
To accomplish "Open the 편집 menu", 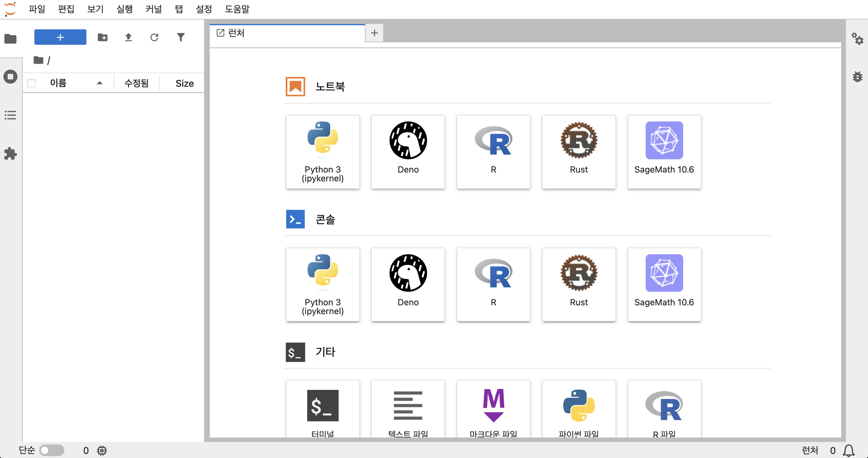I will [66, 9].
